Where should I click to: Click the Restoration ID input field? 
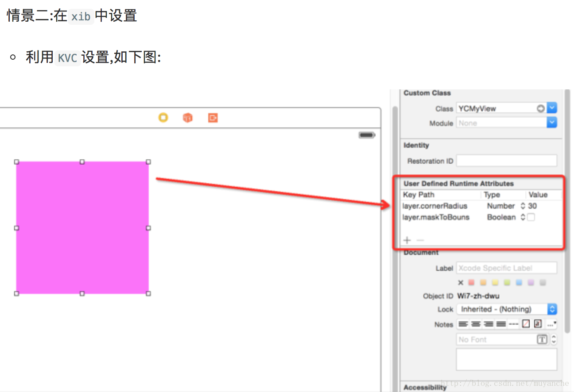click(x=507, y=161)
